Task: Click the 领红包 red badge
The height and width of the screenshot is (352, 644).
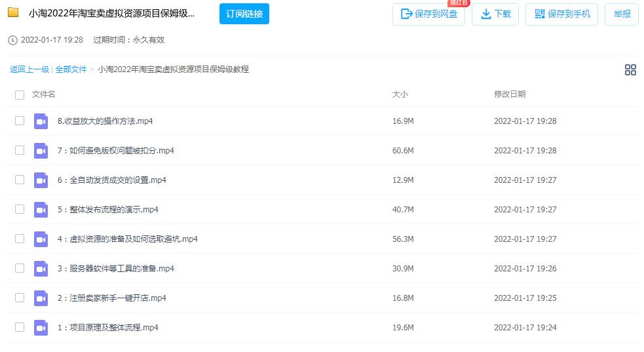Action: pos(459,3)
